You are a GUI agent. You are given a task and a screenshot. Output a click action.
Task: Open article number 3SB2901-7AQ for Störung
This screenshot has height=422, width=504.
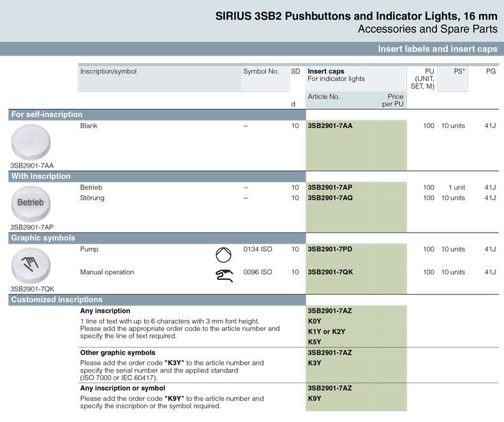coord(330,198)
